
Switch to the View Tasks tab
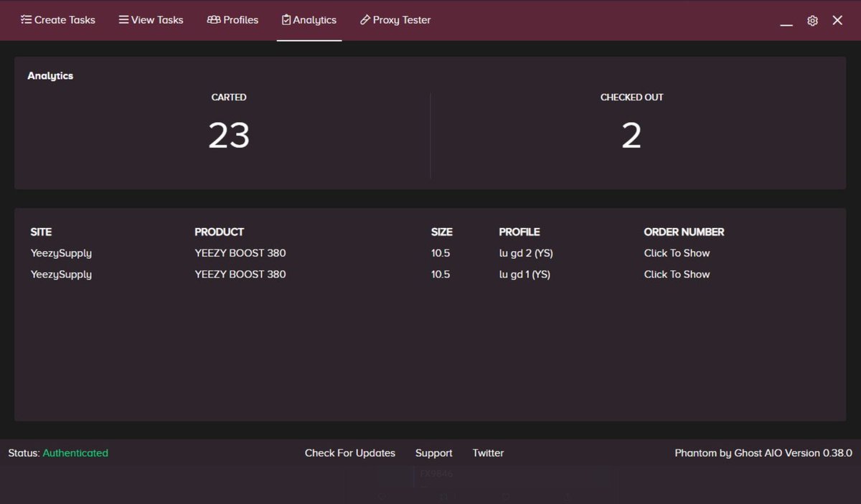(151, 20)
